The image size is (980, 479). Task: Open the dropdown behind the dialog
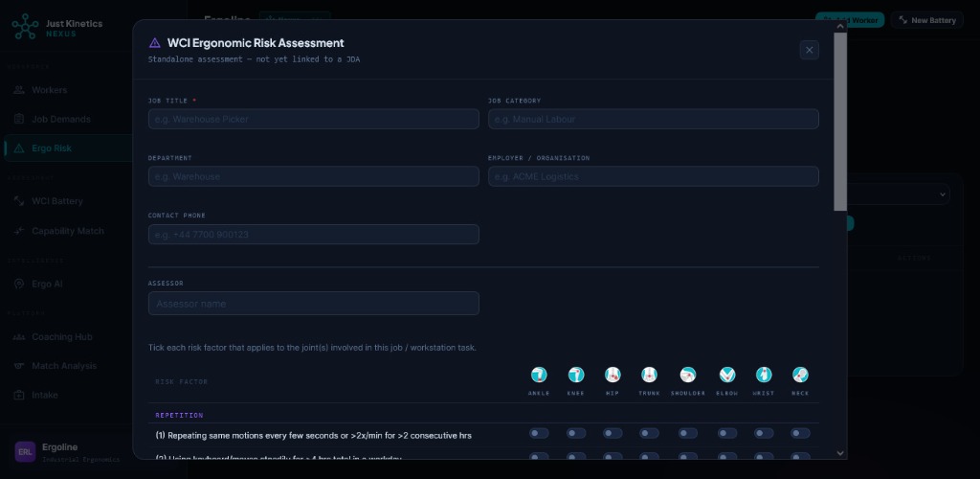pyautogui.click(x=899, y=194)
